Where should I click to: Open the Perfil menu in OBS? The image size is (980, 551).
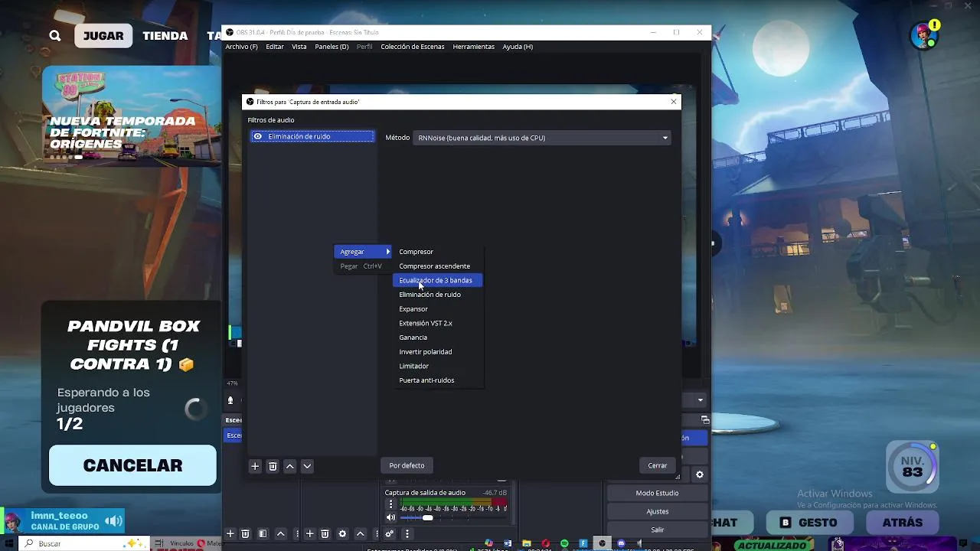pyautogui.click(x=364, y=47)
